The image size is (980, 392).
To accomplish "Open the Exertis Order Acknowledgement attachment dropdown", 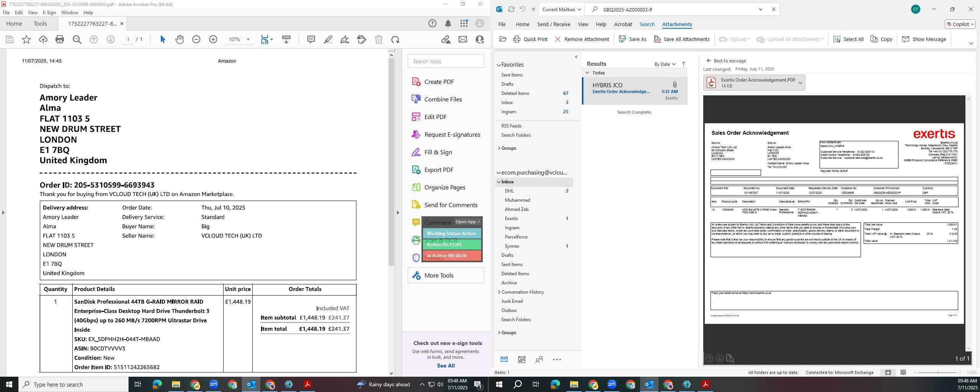I will (x=800, y=83).
